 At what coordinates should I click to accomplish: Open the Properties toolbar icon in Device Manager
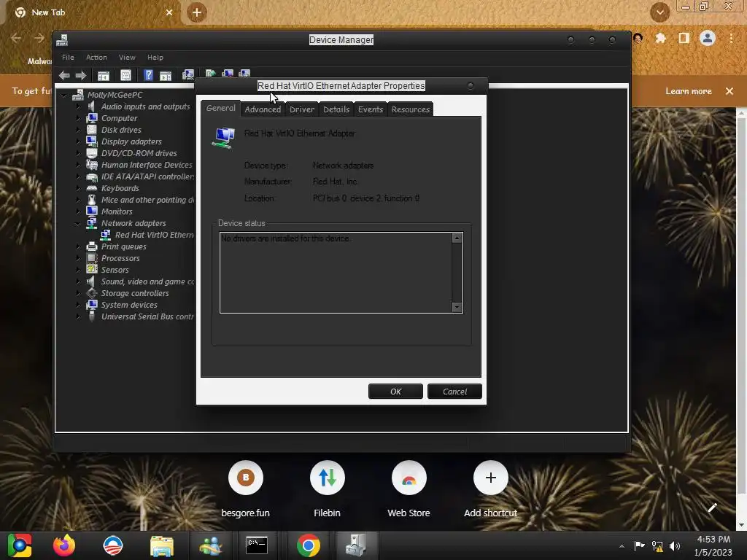click(x=125, y=75)
